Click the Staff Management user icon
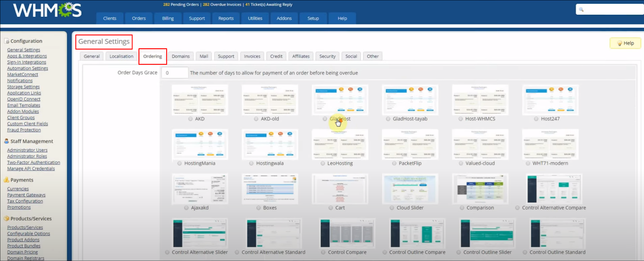The height and width of the screenshot is (261, 644). tap(6, 141)
